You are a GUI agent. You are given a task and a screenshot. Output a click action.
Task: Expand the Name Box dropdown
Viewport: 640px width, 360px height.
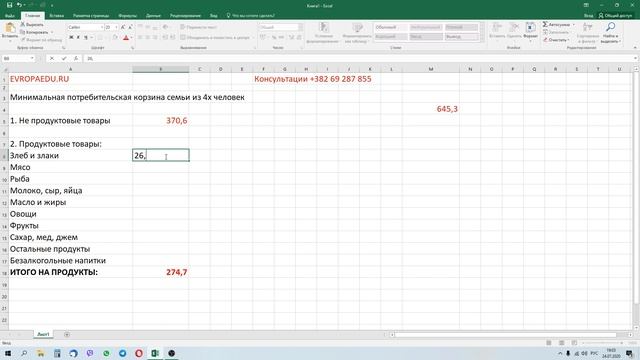pos(32,58)
